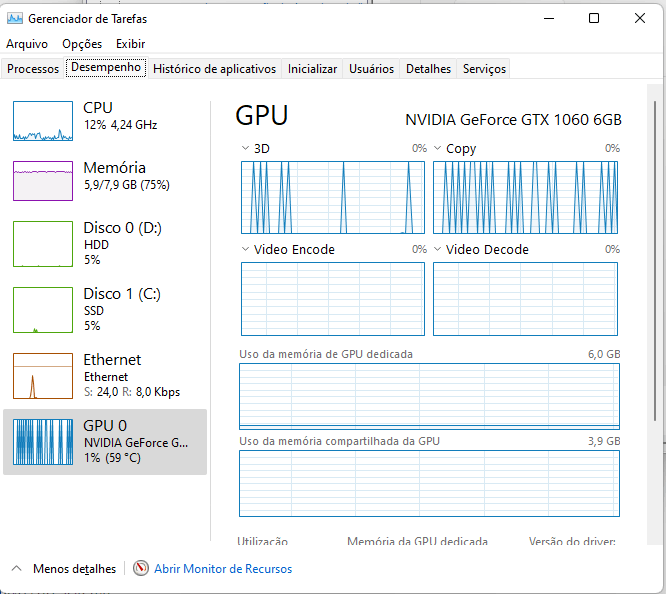Minimize the Gerenciador de Tarefas window
The width and height of the screenshot is (666, 594).
pos(549,18)
